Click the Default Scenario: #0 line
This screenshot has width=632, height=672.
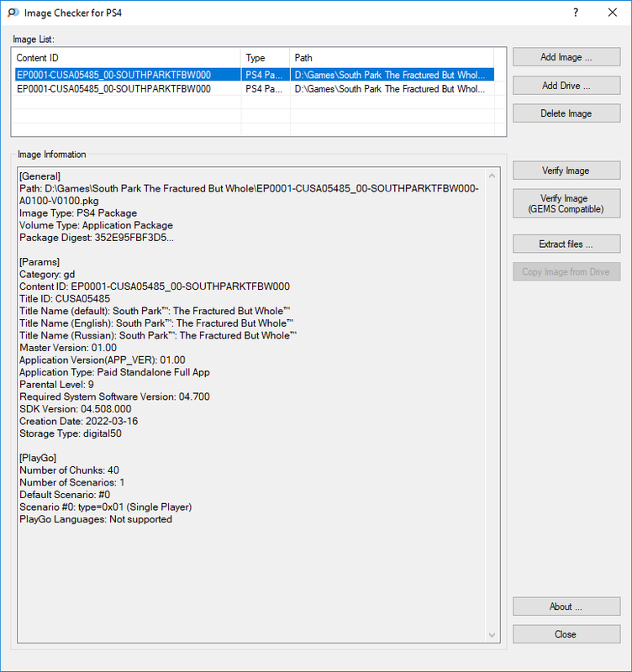[x=65, y=495]
